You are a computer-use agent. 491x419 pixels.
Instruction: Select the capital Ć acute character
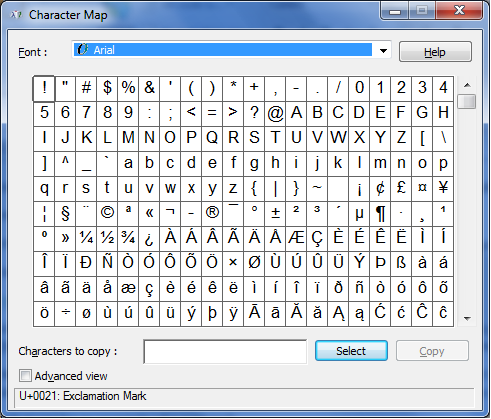tap(380, 314)
